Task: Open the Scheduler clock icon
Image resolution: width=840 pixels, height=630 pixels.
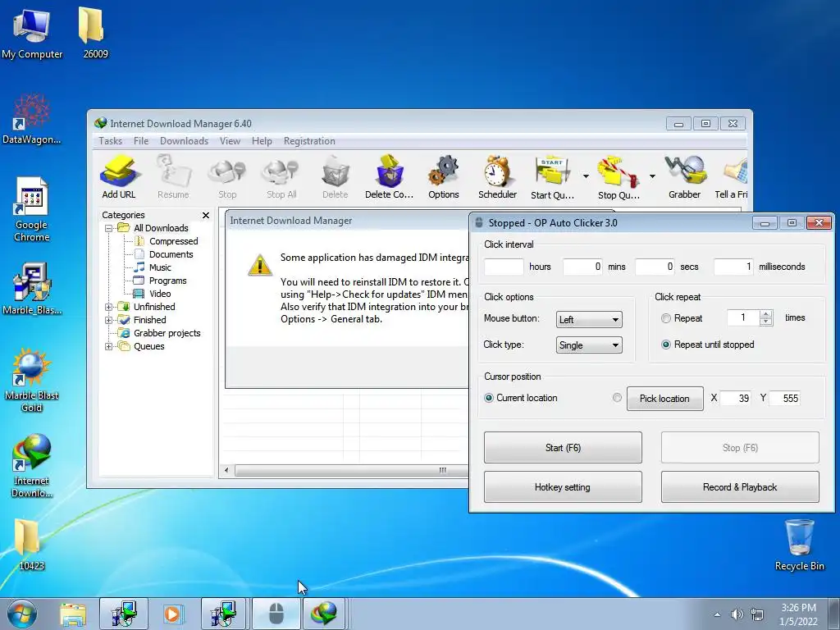Action: pos(498,177)
